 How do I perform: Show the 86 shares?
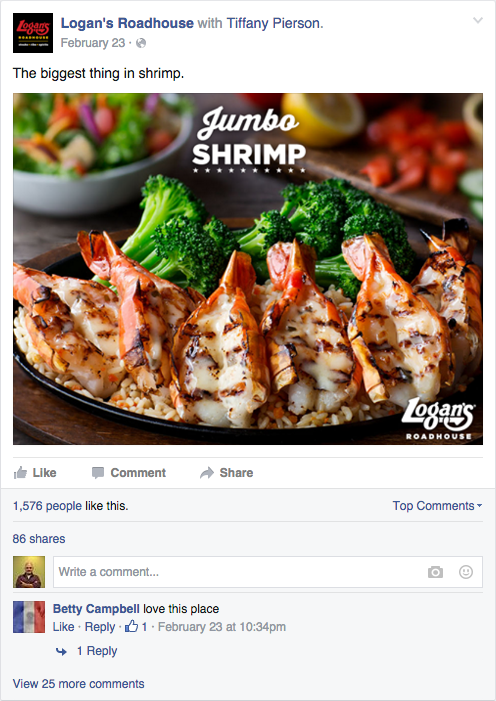point(39,539)
